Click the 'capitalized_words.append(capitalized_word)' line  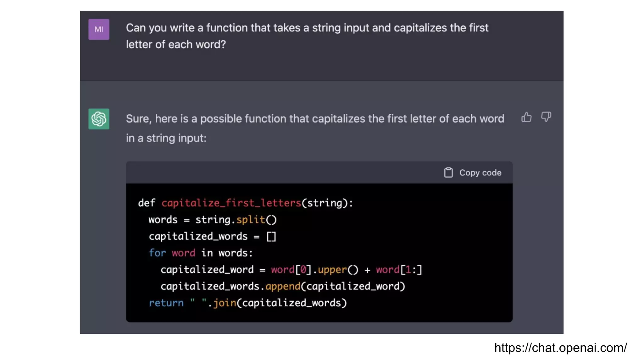283,286
